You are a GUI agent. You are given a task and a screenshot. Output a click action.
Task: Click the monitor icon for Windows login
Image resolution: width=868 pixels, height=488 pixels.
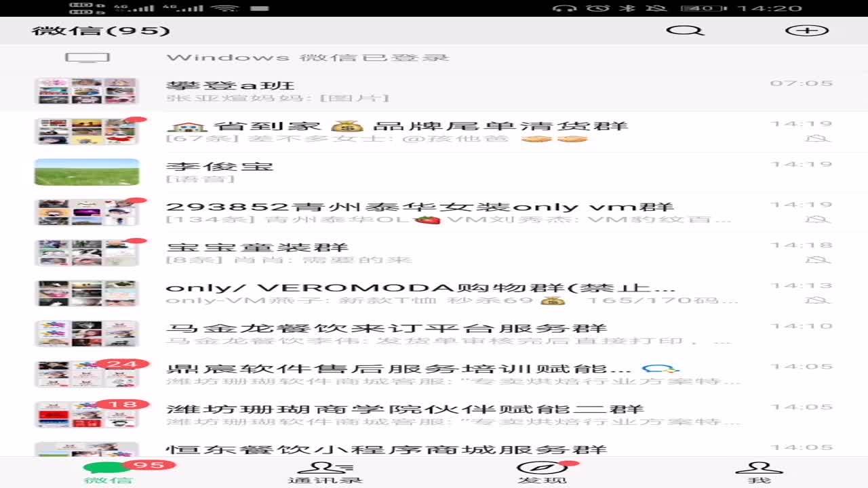click(87, 58)
